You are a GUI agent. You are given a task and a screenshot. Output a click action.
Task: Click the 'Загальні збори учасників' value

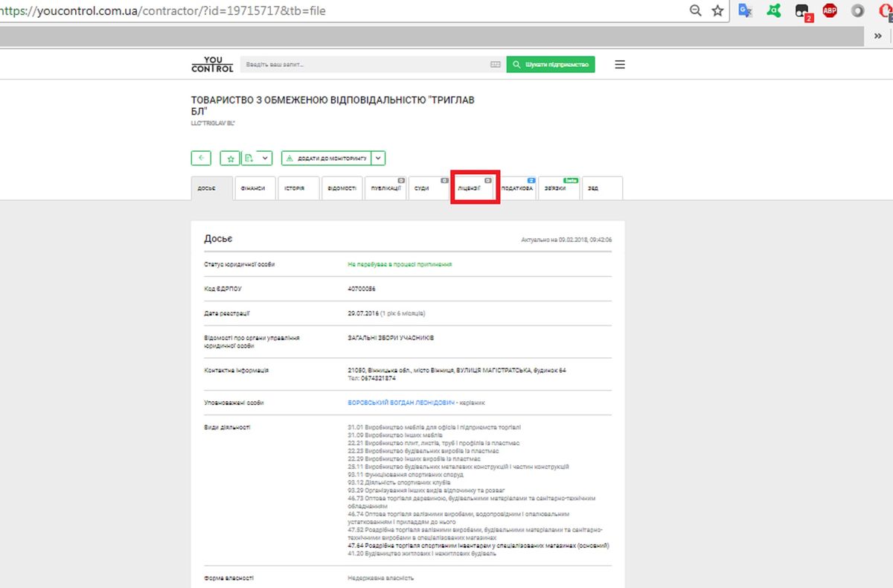tap(391, 338)
